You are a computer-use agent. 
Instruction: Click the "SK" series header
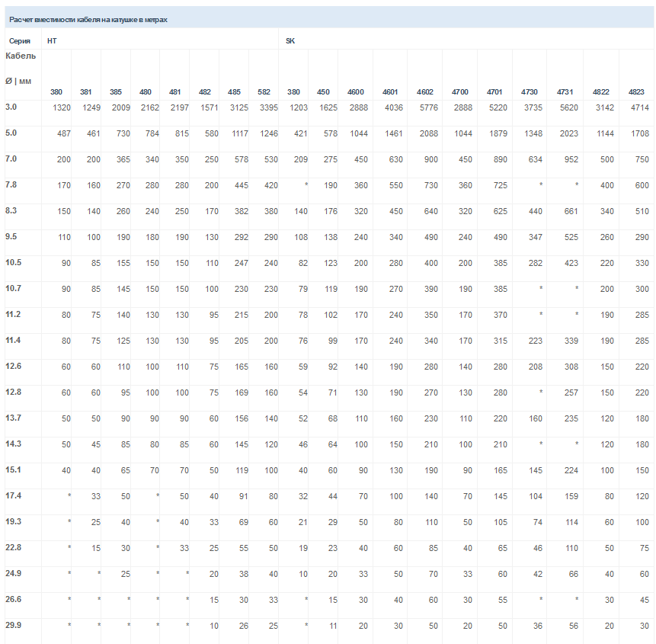(x=290, y=41)
